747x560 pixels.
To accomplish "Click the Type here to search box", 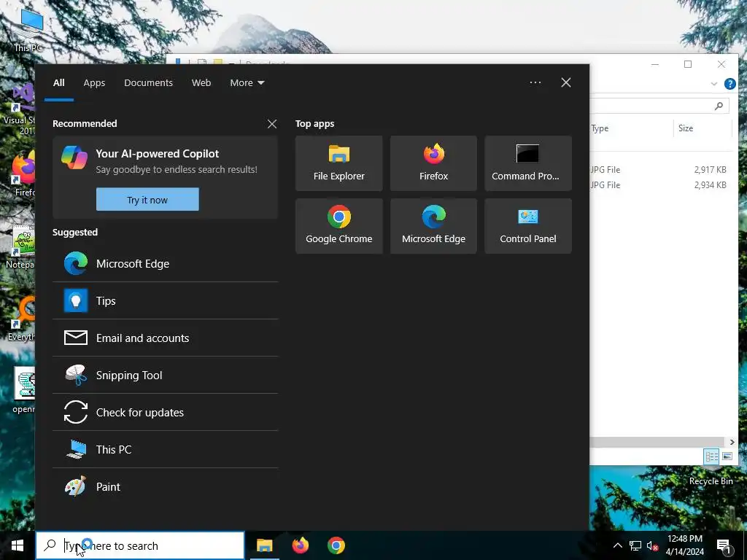I will (x=140, y=545).
